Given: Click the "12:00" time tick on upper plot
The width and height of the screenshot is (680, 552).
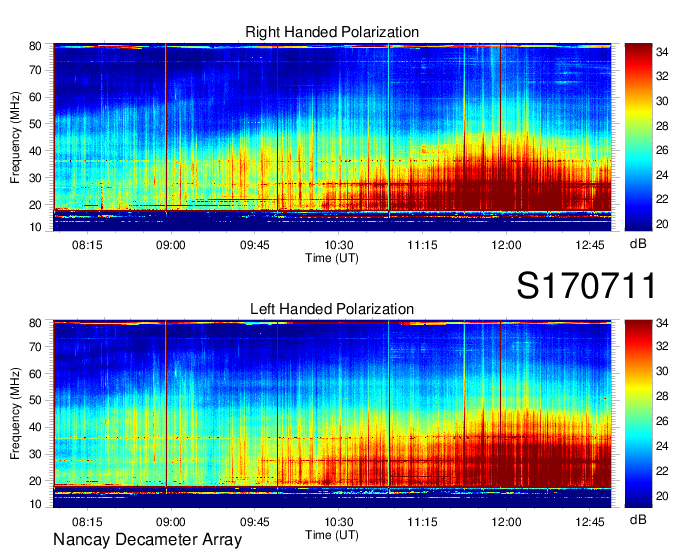Looking at the screenshot, I should pyautogui.click(x=506, y=245).
